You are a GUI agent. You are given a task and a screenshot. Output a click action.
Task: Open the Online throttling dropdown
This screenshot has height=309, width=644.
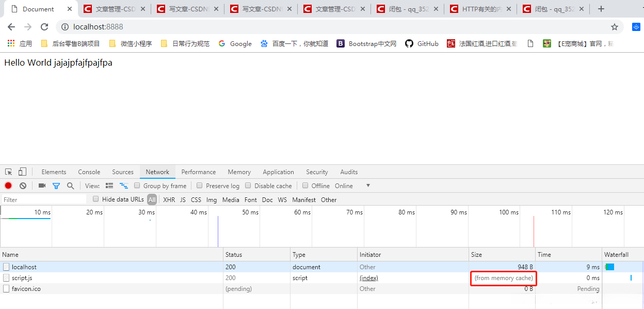(x=352, y=186)
